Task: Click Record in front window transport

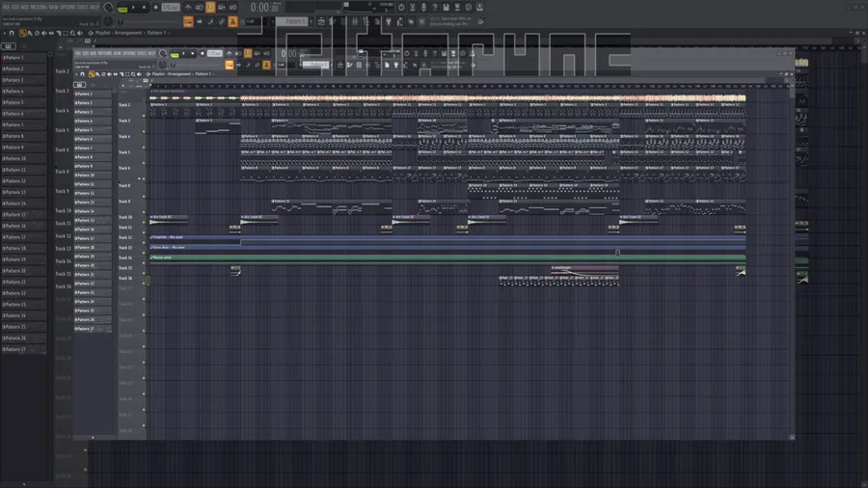Action: pos(203,53)
